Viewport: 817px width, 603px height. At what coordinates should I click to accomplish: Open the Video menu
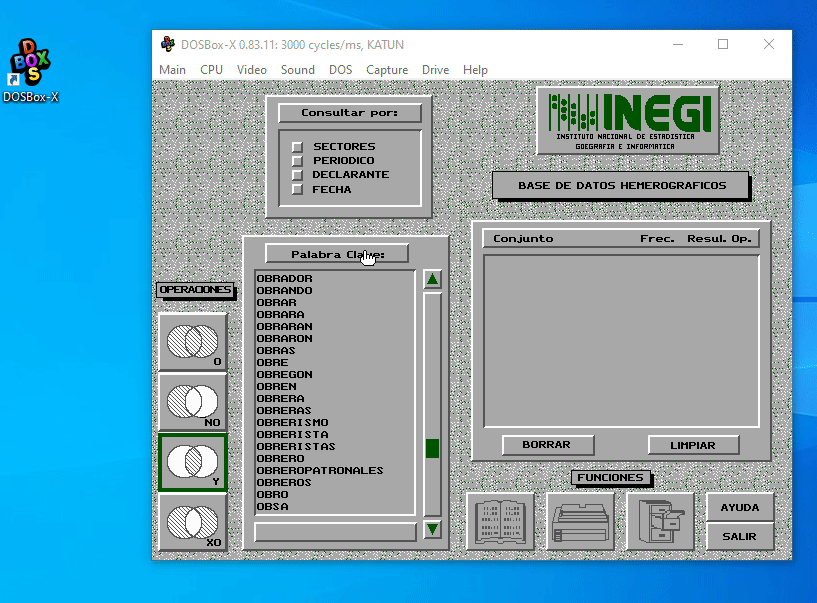252,70
